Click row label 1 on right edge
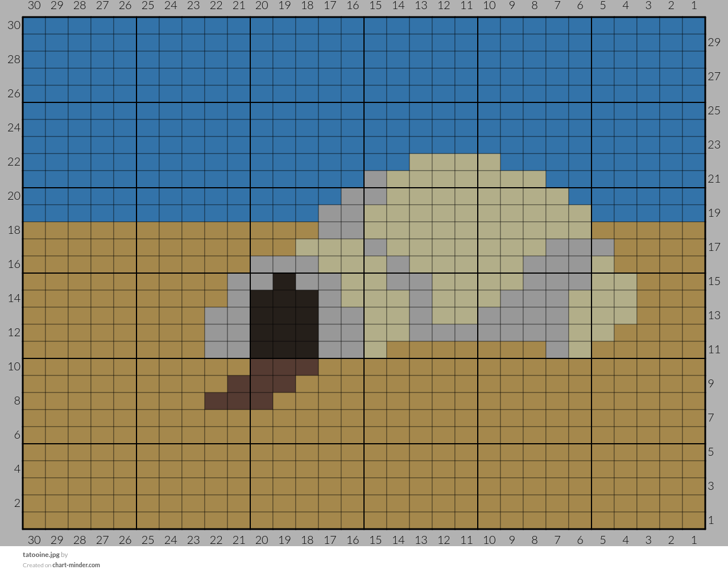728x582 pixels. (711, 520)
